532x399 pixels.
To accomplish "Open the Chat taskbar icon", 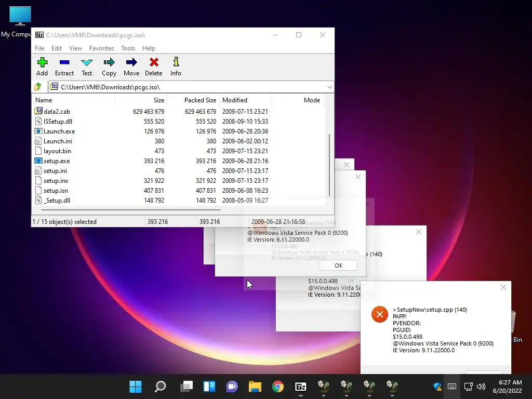I will tap(232, 387).
